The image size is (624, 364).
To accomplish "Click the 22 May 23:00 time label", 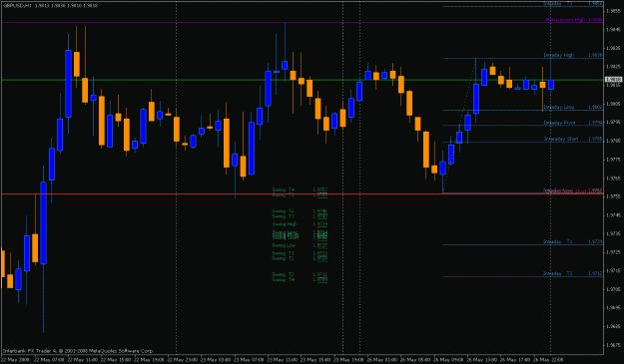I will 183,360.
